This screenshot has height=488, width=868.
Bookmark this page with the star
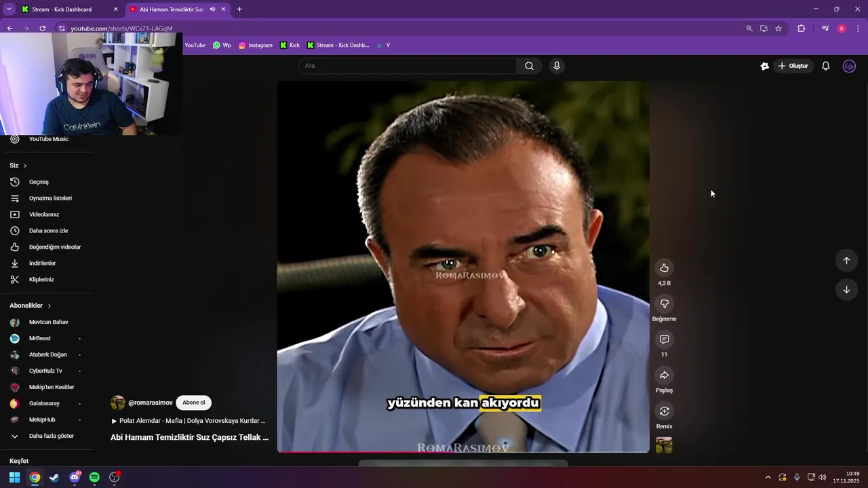click(778, 28)
